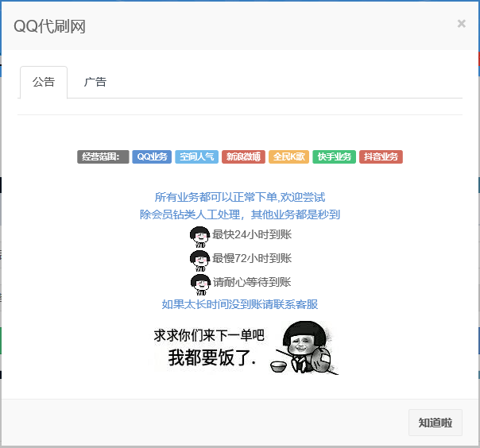Select the 全民K歌 orange tag
480x448 pixels.
point(288,156)
